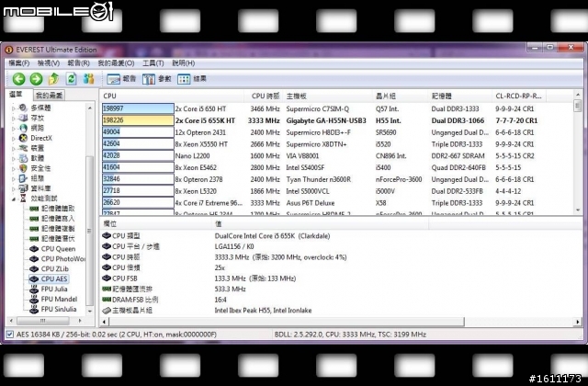Open the View (V) menu

49,63
